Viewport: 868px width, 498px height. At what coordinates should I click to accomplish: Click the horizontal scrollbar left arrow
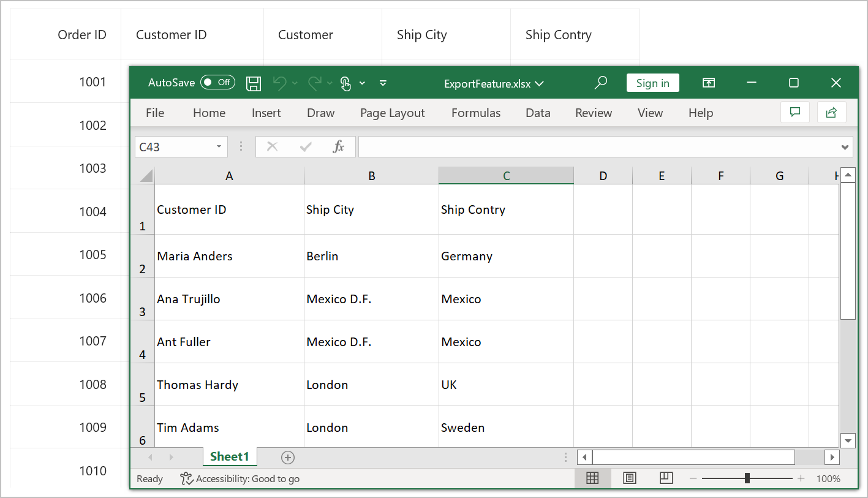coord(584,457)
